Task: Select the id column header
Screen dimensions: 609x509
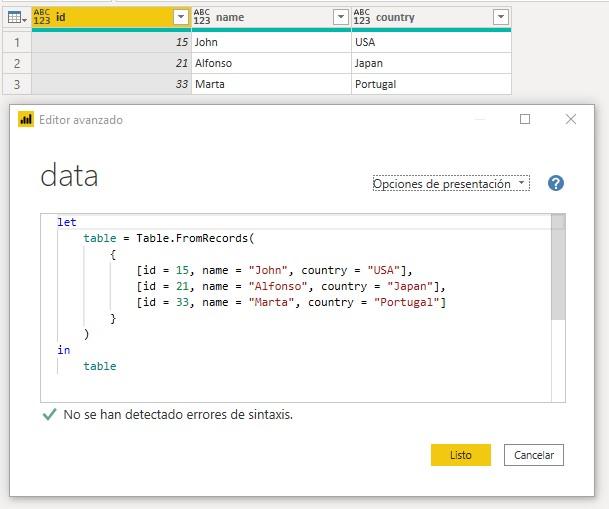Action: [111, 17]
